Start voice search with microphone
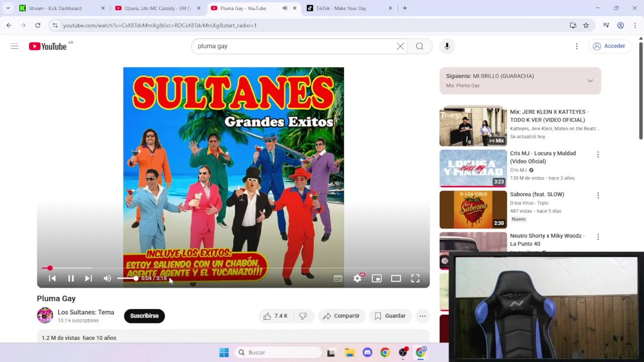Screen dimensions: 644x362 pyautogui.click(x=447, y=46)
